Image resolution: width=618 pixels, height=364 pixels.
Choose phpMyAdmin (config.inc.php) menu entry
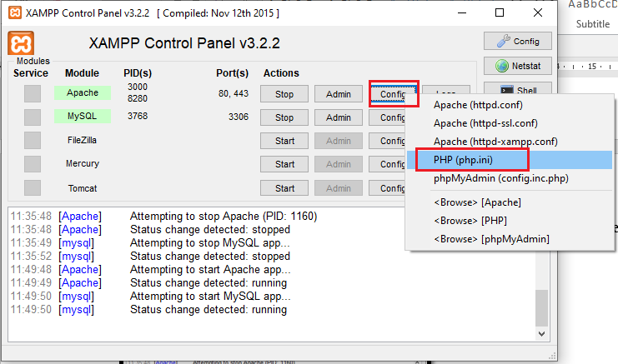tap(510, 178)
